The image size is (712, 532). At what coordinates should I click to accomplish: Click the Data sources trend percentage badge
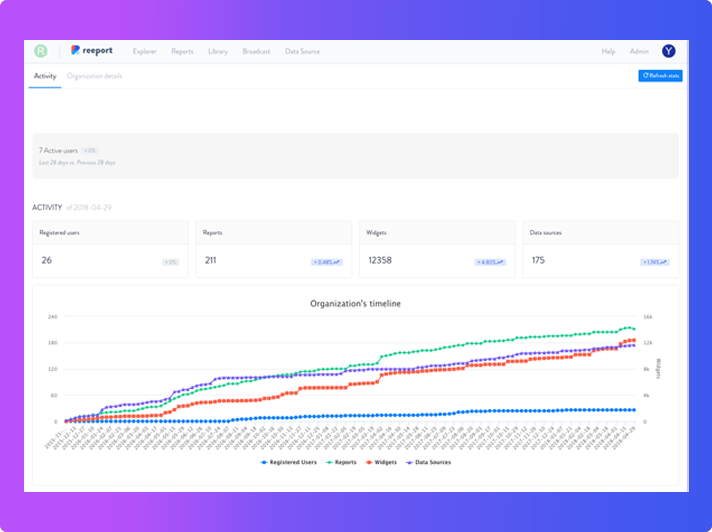pos(656,262)
